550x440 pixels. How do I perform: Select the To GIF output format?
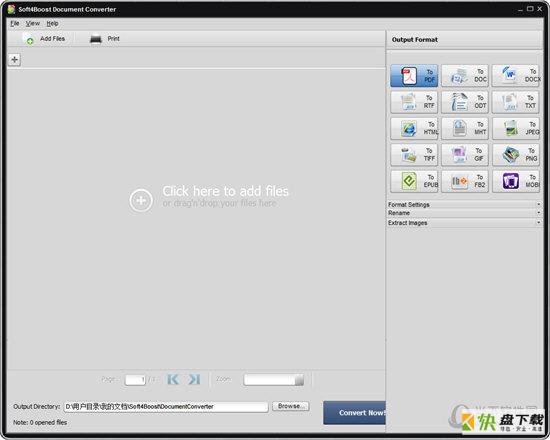pyautogui.click(x=464, y=155)
